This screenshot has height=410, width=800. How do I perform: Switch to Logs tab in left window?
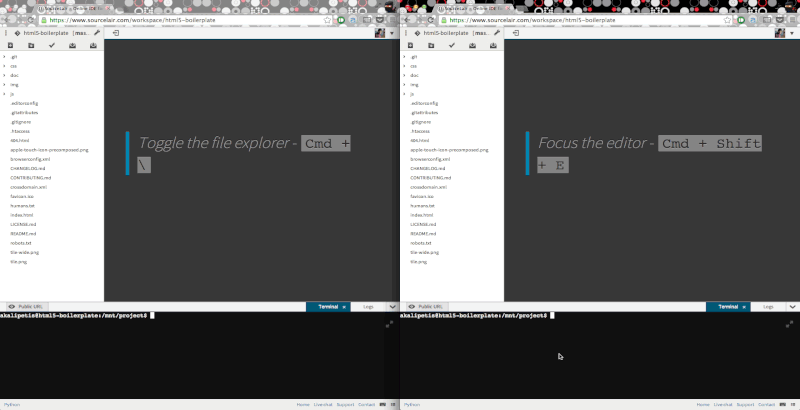(x=368, y=307)
